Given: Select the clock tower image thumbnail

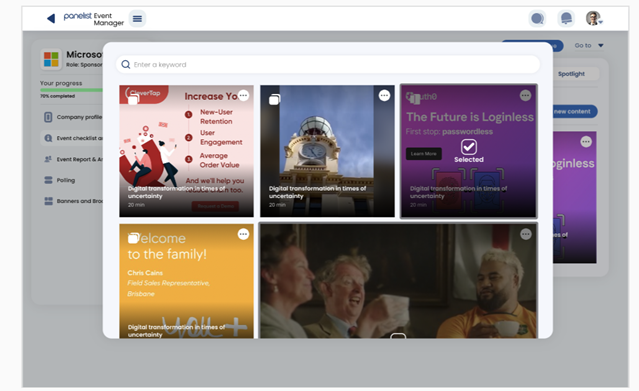Looking at the screenshot, I should coord(327,151).
